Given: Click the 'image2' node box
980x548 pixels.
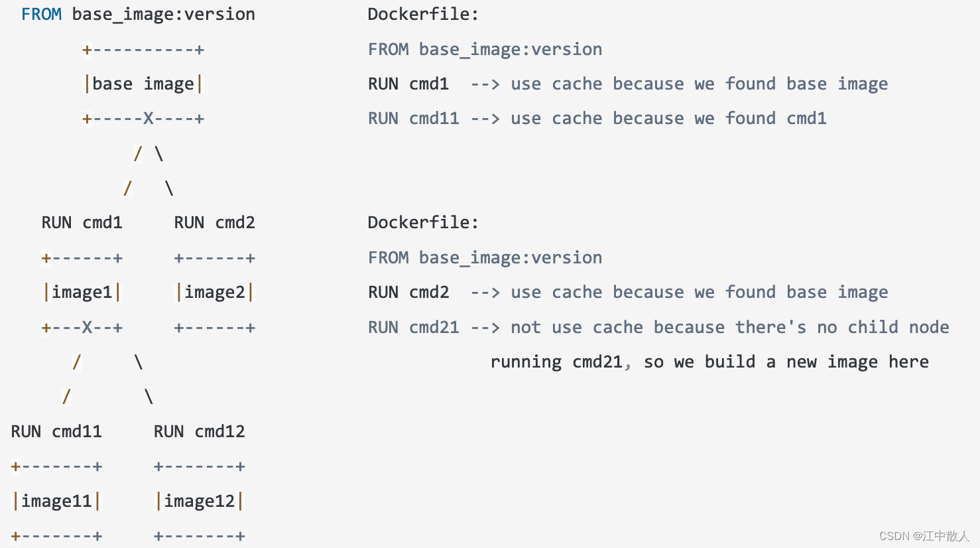Looking at the screenshot, I should (215, 293).
